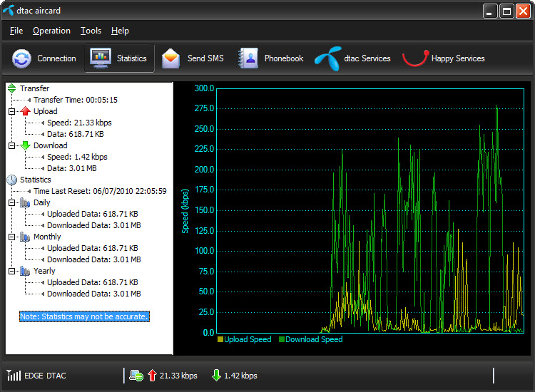Select Download Speed: 1.42 kbps row
Screen dimensions: 535x392
click(77, 157)
